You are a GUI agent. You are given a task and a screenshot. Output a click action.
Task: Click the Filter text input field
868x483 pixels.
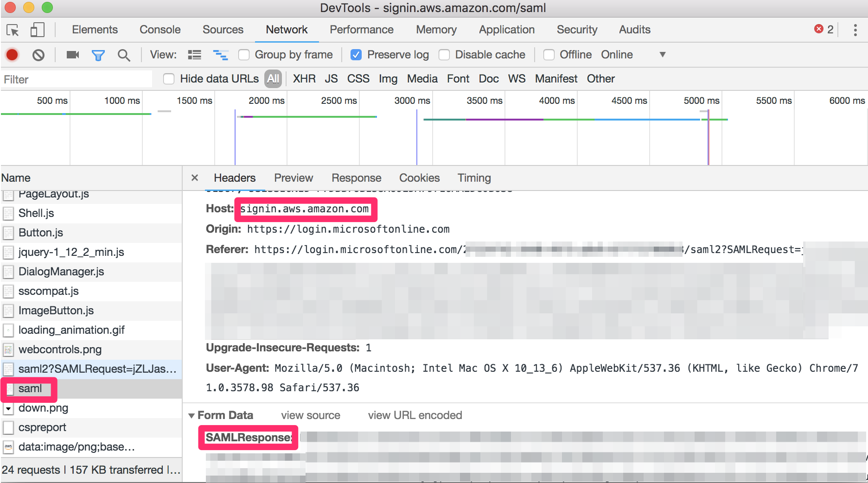[77, 79]
